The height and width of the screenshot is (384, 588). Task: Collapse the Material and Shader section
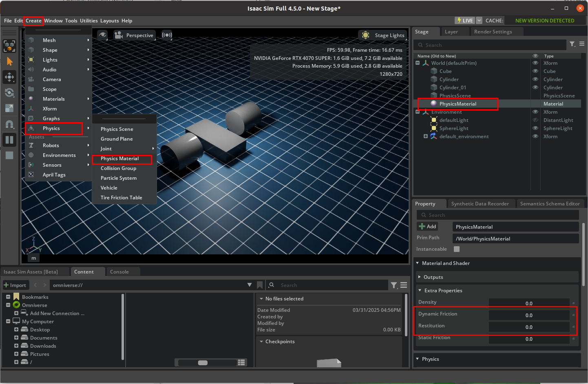[x=418, y=263]
